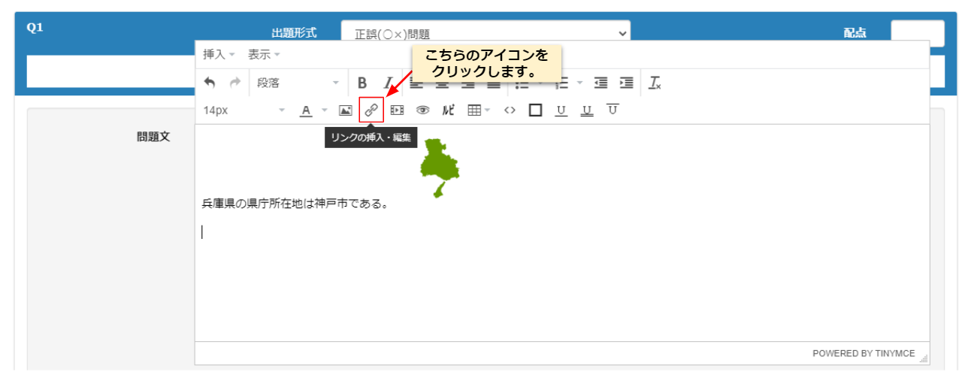Click the increase indent icon
The width and height of the screenshot is (980, 384).
click(x=626, y=83)
